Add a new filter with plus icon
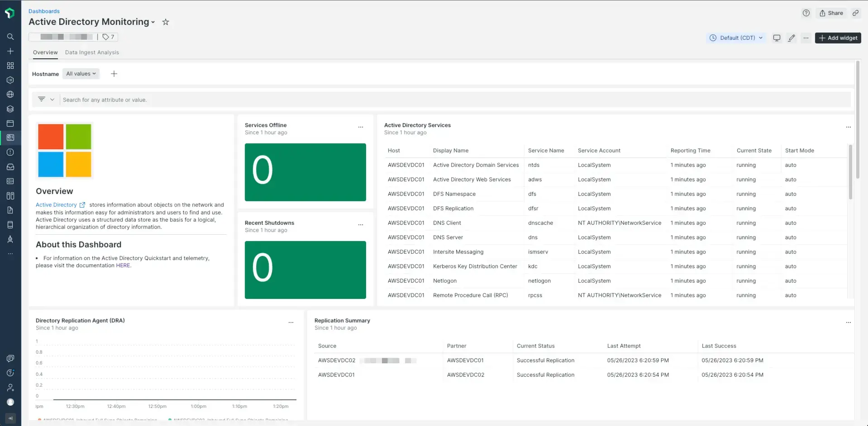 coord(114,74)
